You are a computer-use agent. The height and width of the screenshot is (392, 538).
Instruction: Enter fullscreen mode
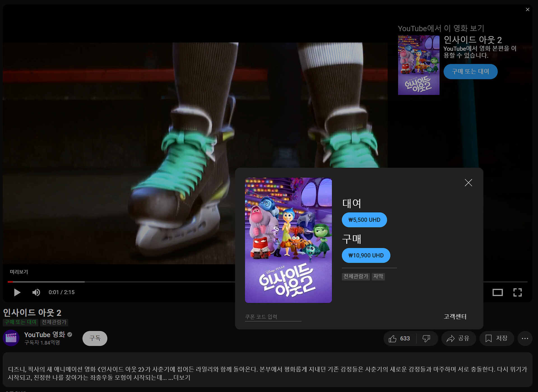click(517, 292)
